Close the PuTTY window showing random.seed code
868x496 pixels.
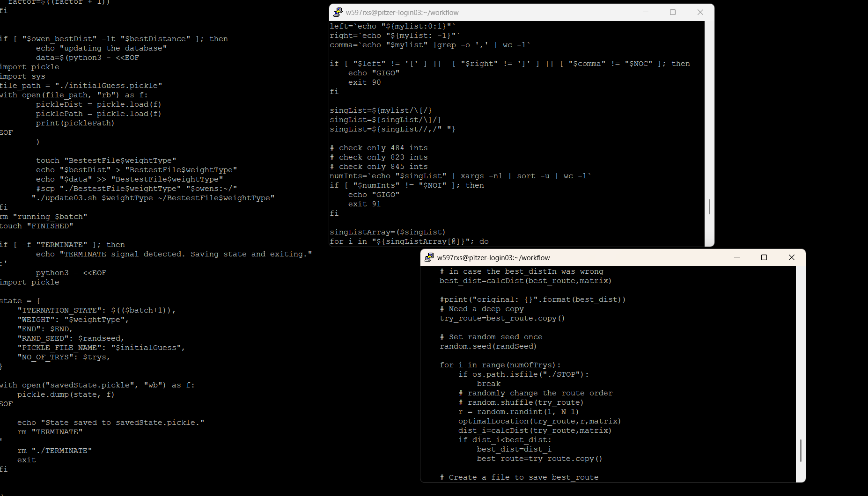(791, 257)
